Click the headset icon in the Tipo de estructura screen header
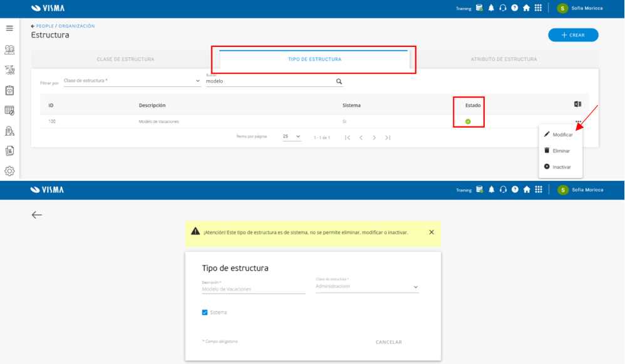The image size is (625, 364). click(x=504, y=190)
